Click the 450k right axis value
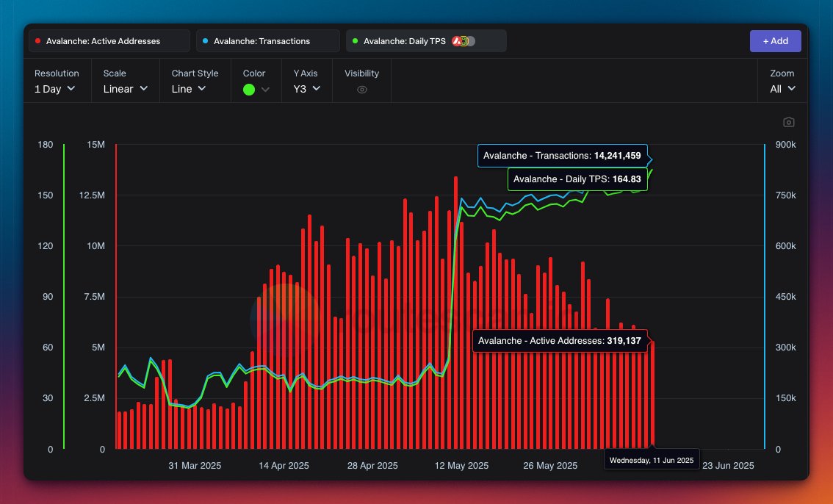 pyautogui.click(x=786, y=296)
